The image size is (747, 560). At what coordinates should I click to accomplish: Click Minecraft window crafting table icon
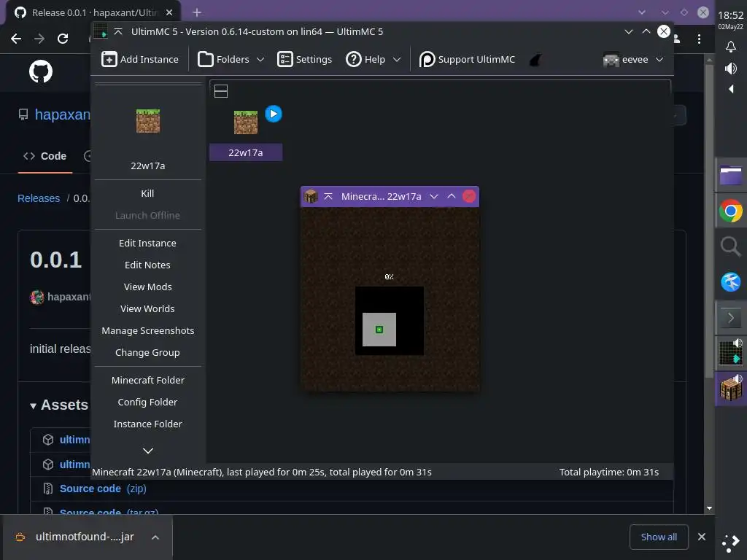tap(311, 196)
